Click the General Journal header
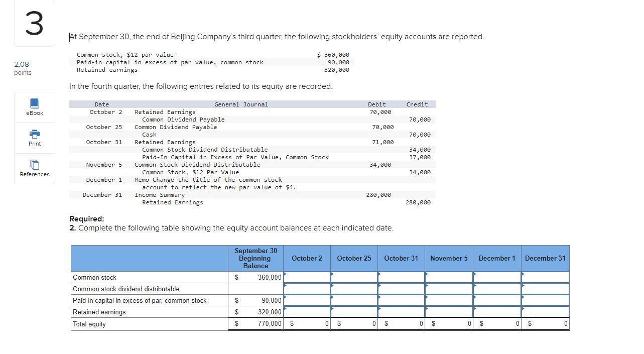644x354 pixels. coord(241,104)
